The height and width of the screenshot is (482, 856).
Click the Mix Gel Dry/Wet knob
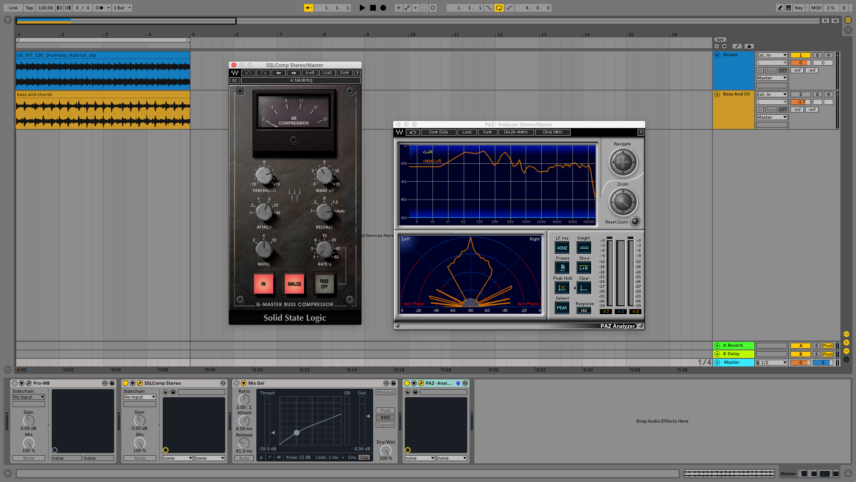point(385,450)
